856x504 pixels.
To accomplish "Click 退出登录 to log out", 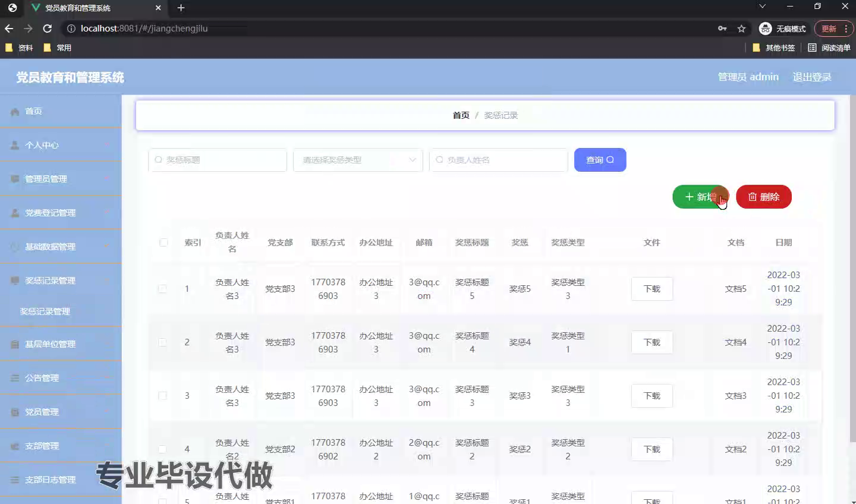I will (x=812, y=77).
